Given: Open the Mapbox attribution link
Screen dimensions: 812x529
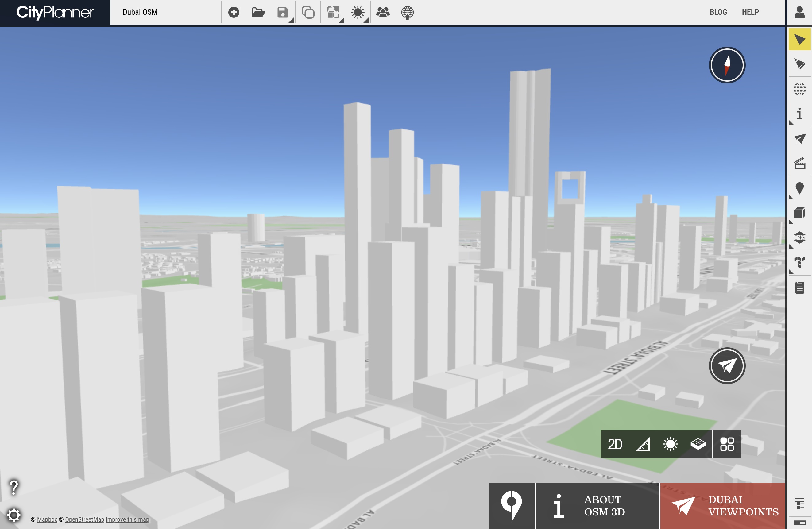Looking at the screenshot, I should point(47,519).
